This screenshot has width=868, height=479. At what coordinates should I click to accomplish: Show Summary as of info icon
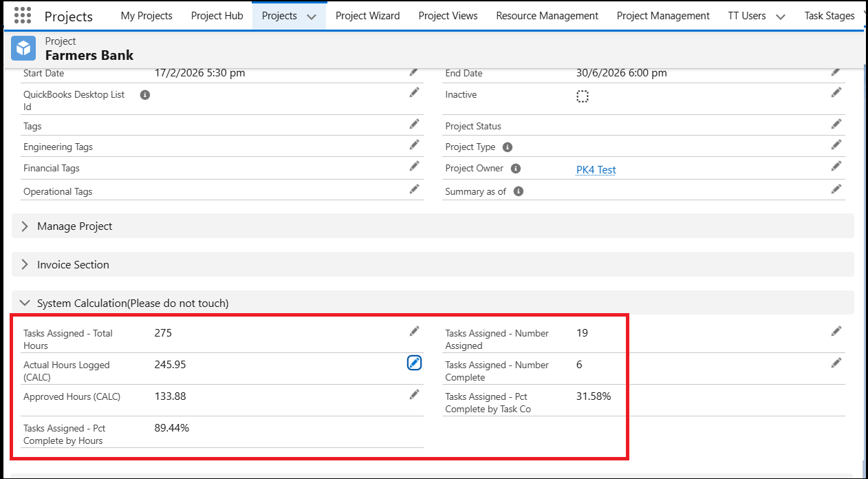pos(519,191)
